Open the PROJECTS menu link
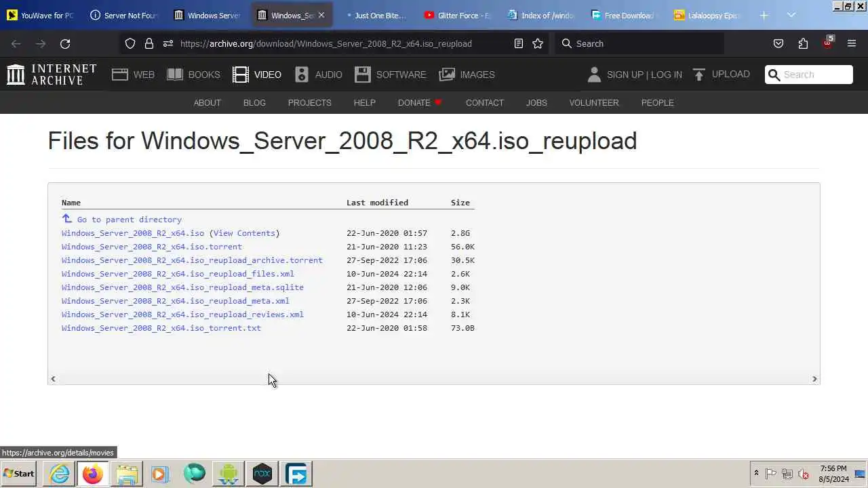The image size is (868, 488). click(309, 103)
